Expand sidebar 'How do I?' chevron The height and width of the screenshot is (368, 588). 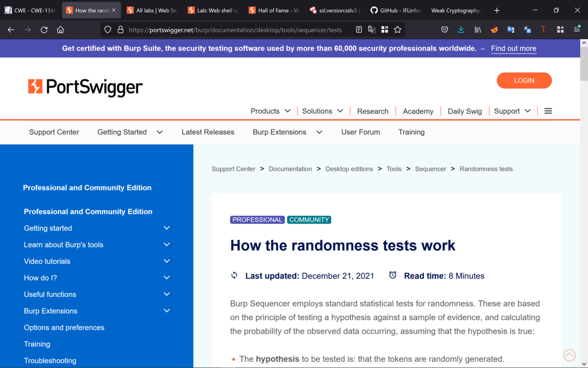167,278
